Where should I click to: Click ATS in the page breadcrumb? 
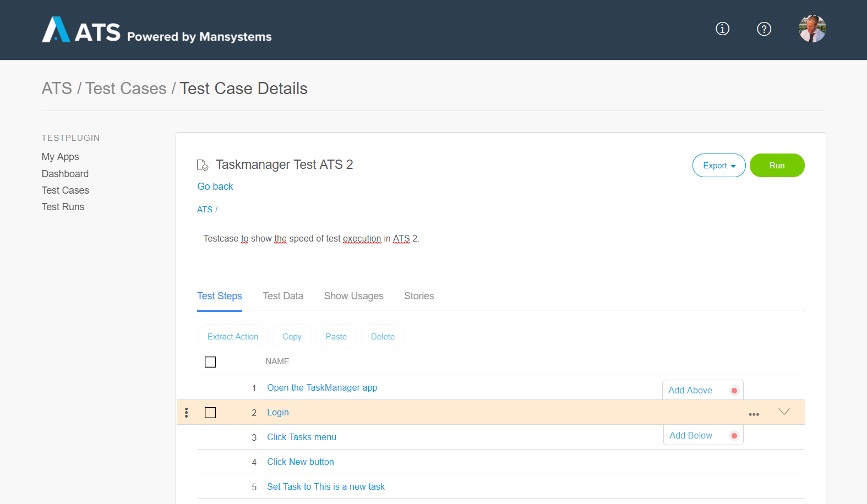57,89
